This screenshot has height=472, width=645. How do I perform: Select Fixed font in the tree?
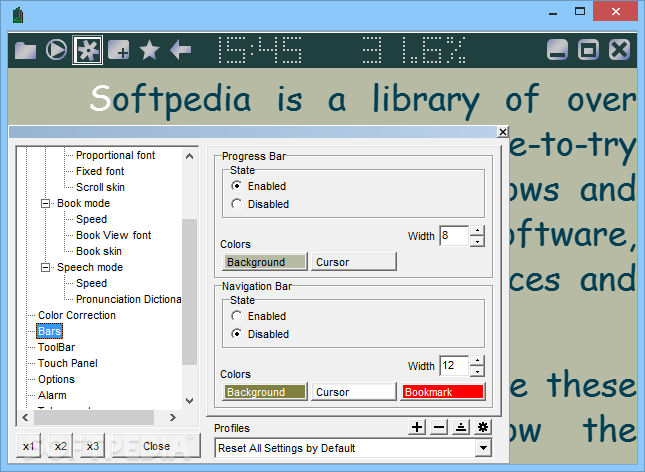[x=100, y=171]
